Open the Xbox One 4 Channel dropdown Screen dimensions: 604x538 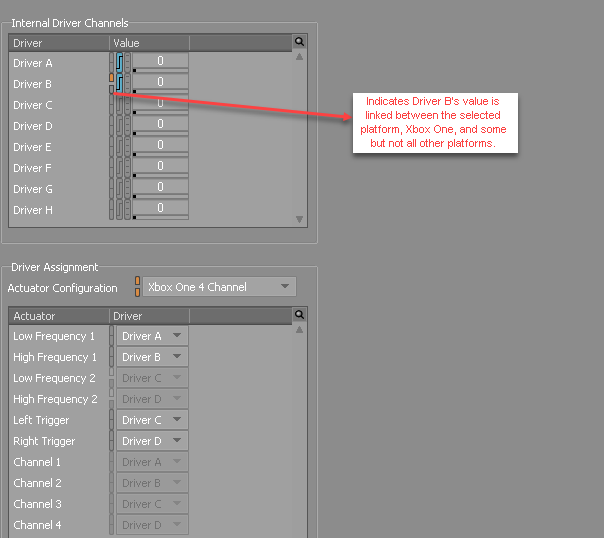coord(219,287)
